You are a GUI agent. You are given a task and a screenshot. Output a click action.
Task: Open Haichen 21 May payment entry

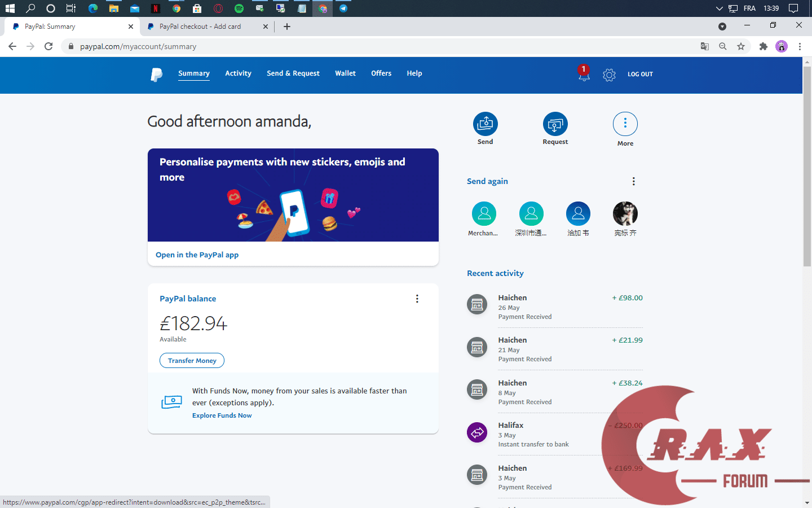555,349
